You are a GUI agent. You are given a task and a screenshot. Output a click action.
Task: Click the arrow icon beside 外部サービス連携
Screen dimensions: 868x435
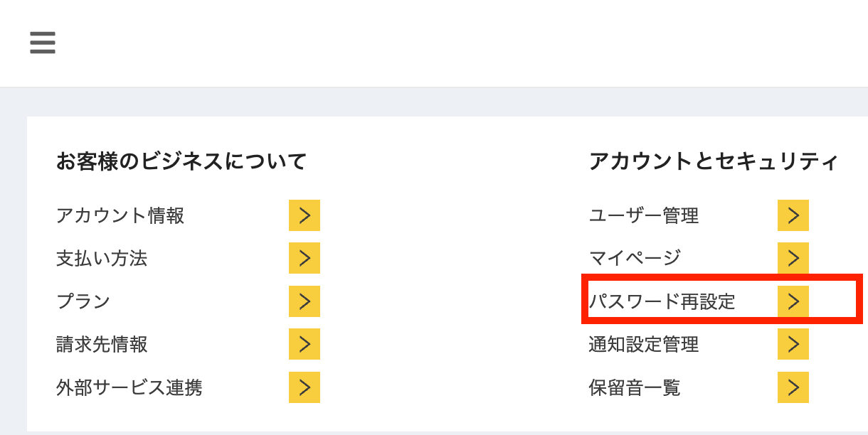(305, 387)
